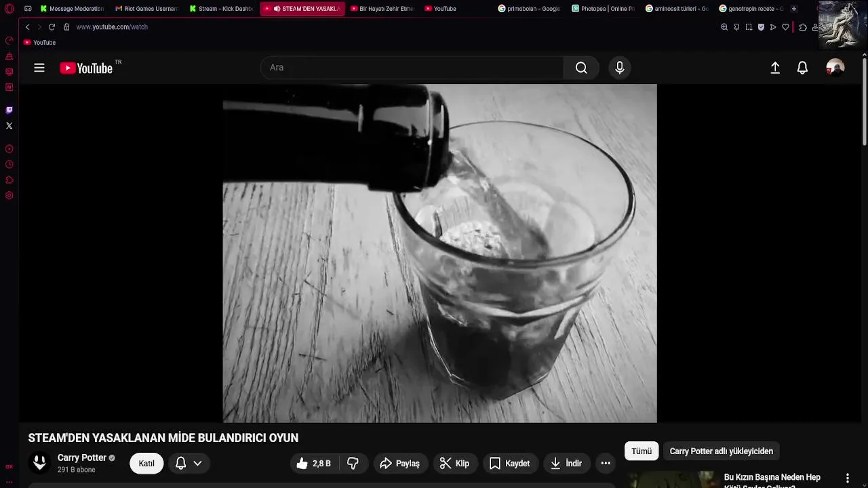Start voice search with the microphone

tap(619, 68)
